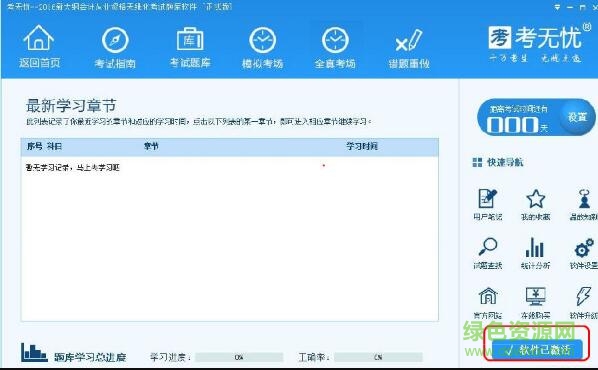The width and height of the screenshot is (598, 370).
Task: Click the 章节 column header
Action: click(x=151, y=146)
